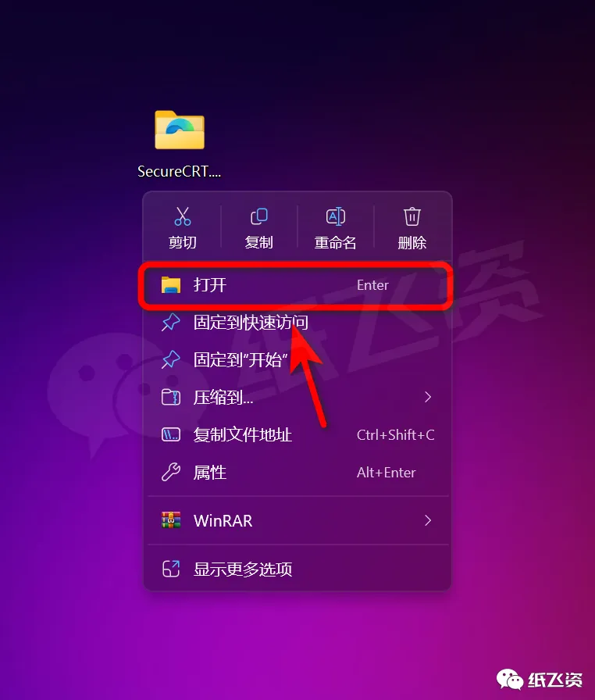Screen dimensions: 595x700
Task: Click the 固定到快速访问 text entry
Action: point(251,323)
